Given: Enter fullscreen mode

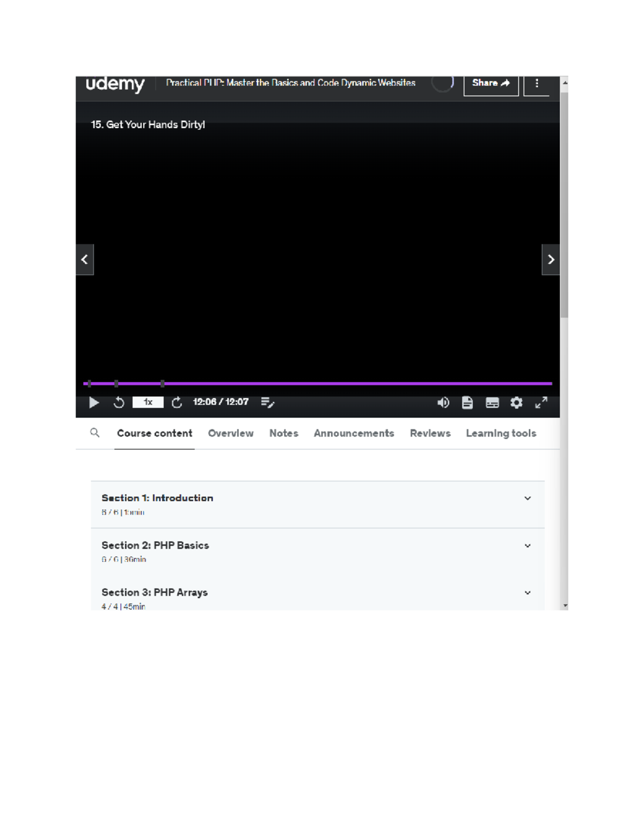Looking at the screenshot, I should coord(541,402).
